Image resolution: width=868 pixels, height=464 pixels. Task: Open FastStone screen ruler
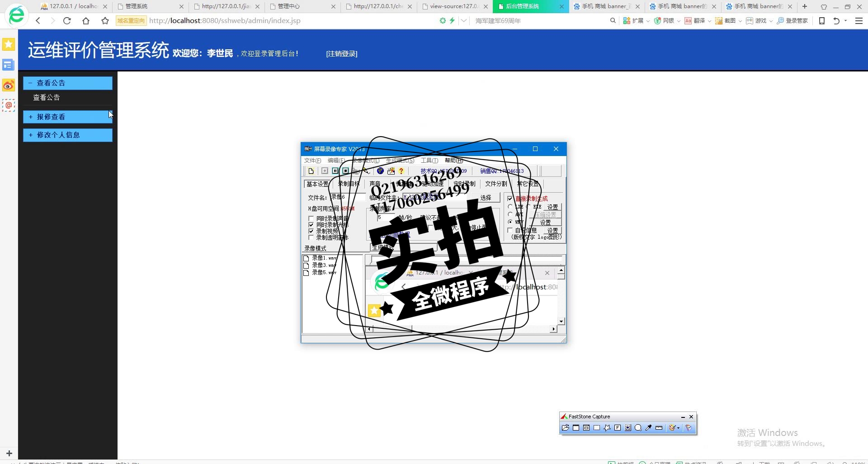click(x=659, y=428)
